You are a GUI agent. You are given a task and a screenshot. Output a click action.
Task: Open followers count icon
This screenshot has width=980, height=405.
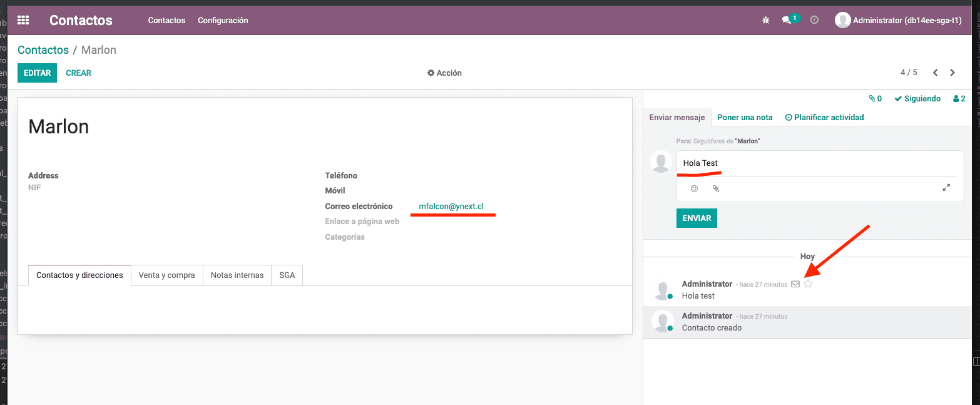coord(959,99)
